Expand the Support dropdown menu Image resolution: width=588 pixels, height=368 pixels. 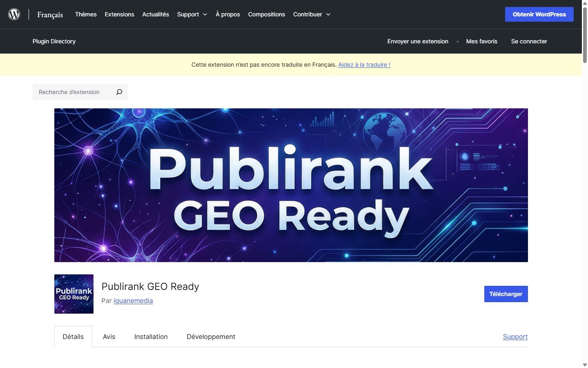point(192,14)
